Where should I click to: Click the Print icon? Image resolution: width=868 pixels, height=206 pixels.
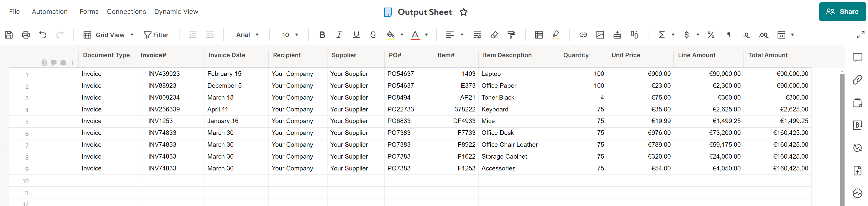26,35
